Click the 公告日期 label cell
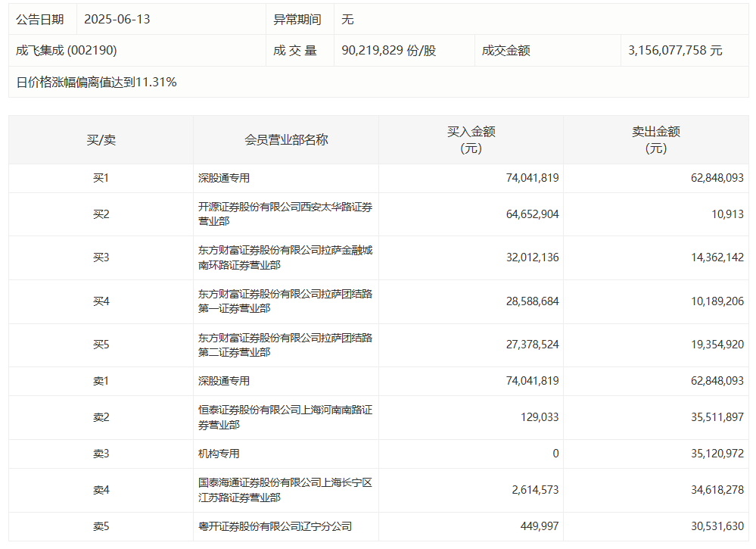Image resolution: width=756 pixels, height=549 pixels. [41, 20]
